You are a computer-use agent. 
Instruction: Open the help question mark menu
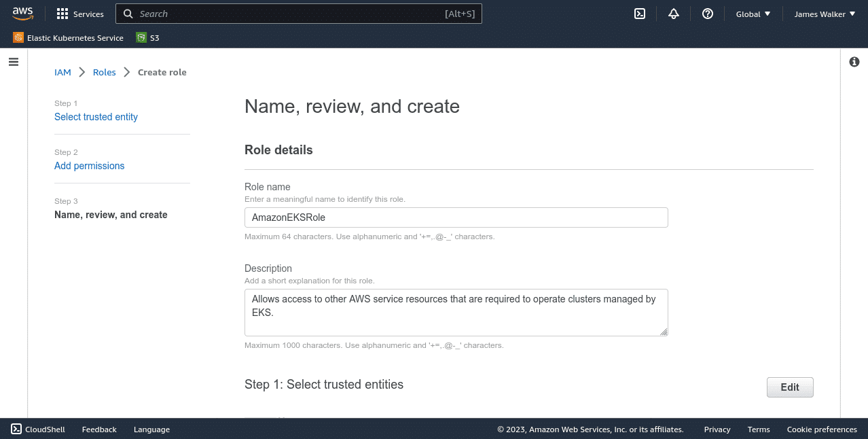[x=708, y=14]
